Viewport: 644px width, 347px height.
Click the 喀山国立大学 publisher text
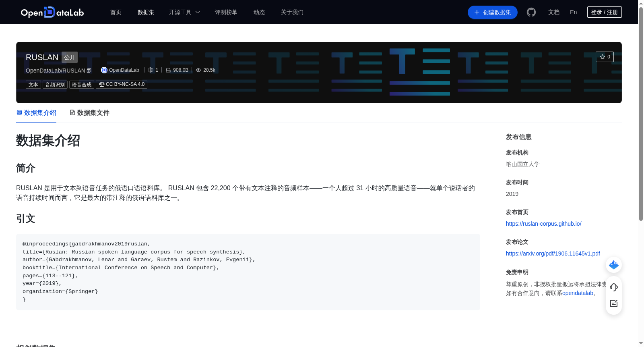click(x=522, y=164)
